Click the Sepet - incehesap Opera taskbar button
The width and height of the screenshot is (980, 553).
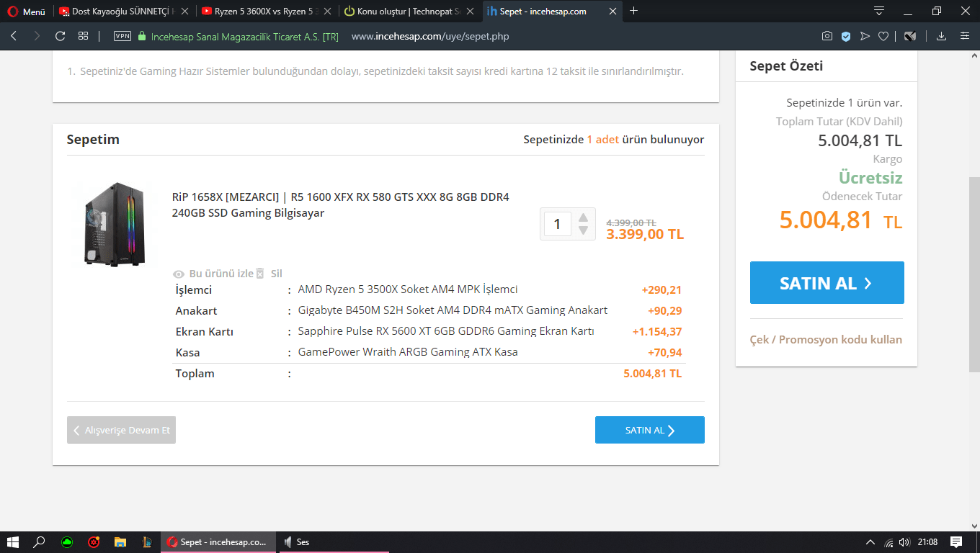pyautogui.click(x=218, y=542)
